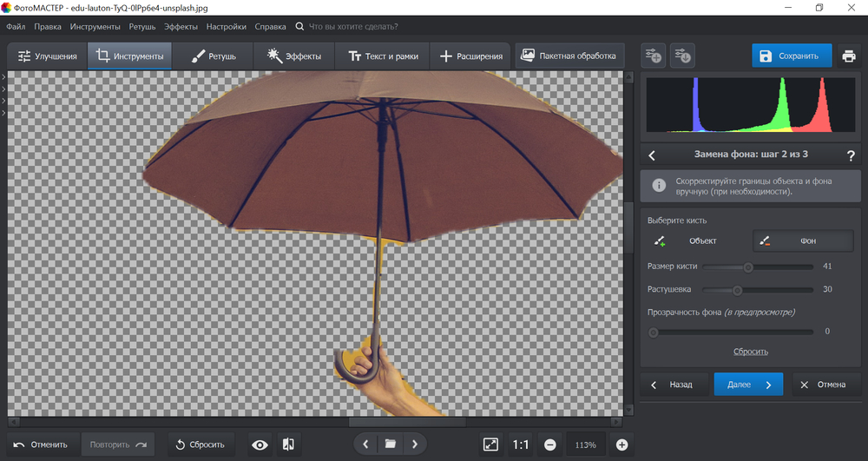The width and height of the screenshot is (868, 461).
Task: Open the help question mark icon
Action: (851, 156)
